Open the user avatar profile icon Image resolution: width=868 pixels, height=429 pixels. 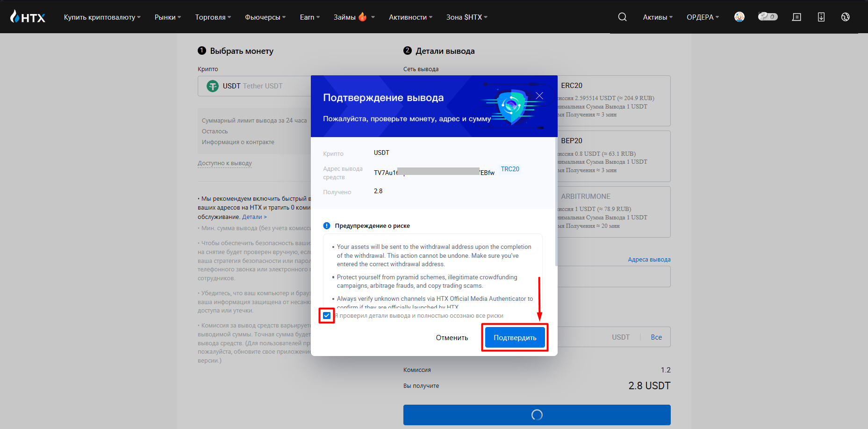pos(739,17)
